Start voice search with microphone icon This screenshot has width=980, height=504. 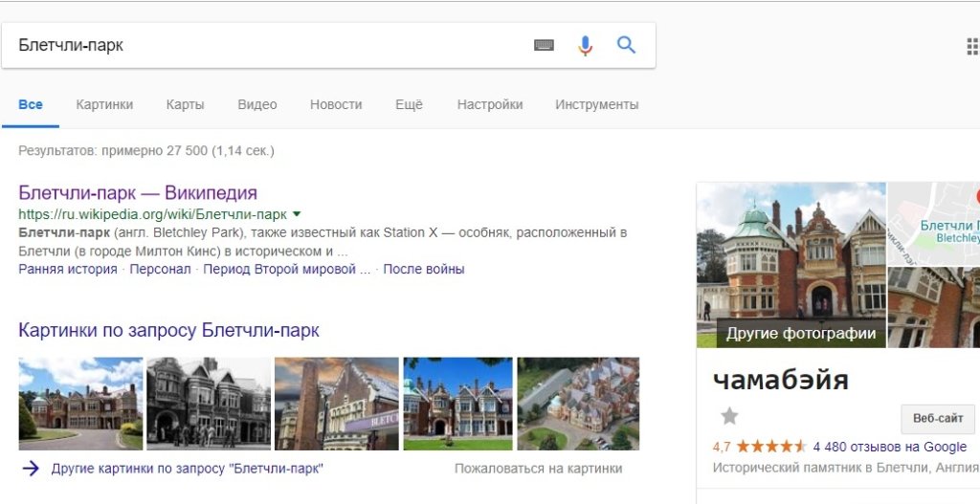click(585, 45)
